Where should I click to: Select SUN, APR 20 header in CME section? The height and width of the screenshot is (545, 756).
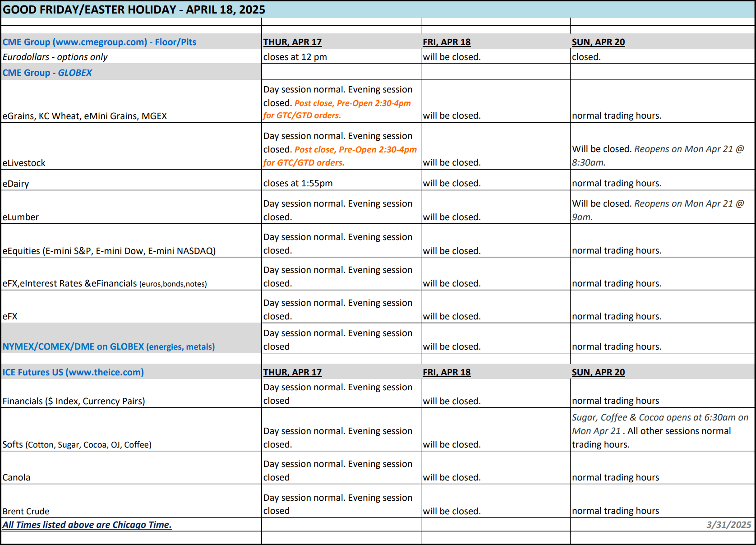[598, 42]
